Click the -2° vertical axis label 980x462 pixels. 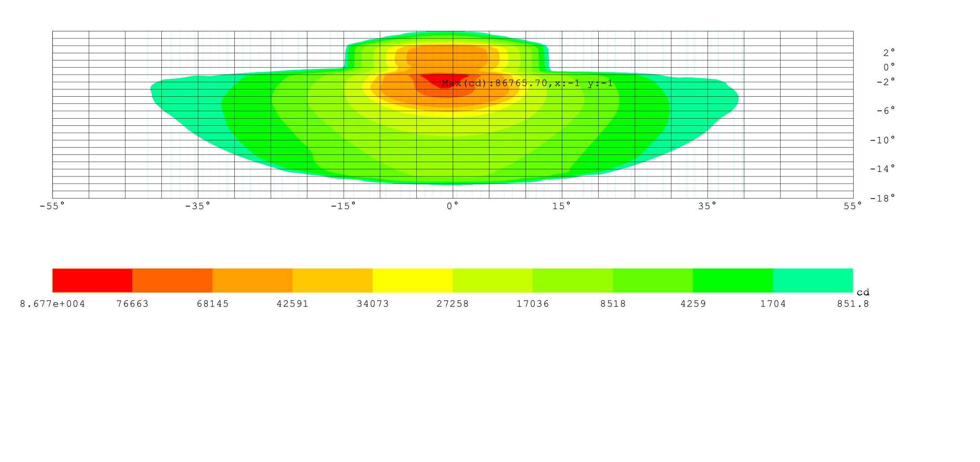click(886, 82)
